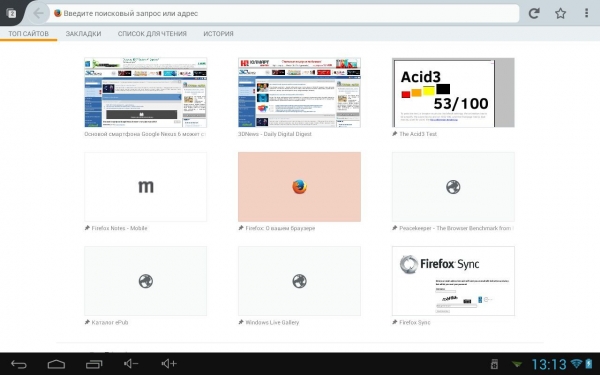Tap the green download notification icon
600x375 pixels.
517,364
